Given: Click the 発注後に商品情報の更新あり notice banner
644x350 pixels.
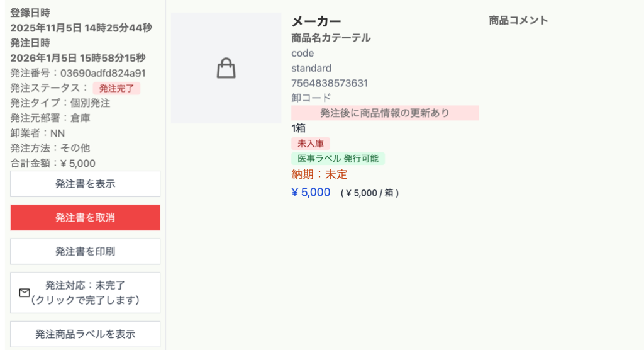Looking at the screenshot, I should point(384,113).
